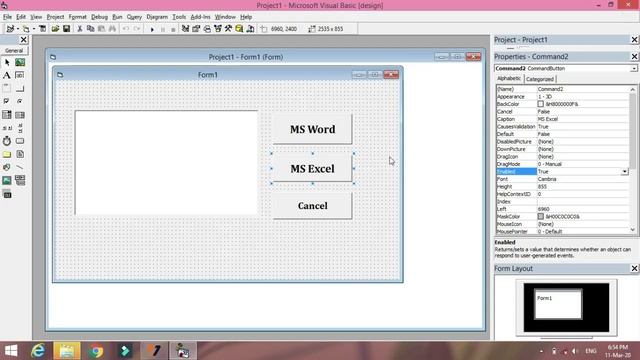Viewport: 640px width, 360px height.
Task: Pick the ComboBox control in the toolbox
Action: click(7, 115)
